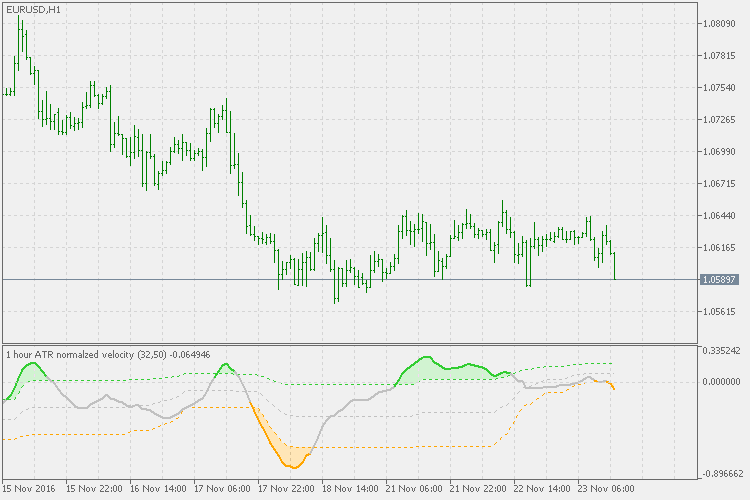Select the 22 Nov 14:00 time label
The height and width of the screenshot is (500, 750).
pos(545,490)
